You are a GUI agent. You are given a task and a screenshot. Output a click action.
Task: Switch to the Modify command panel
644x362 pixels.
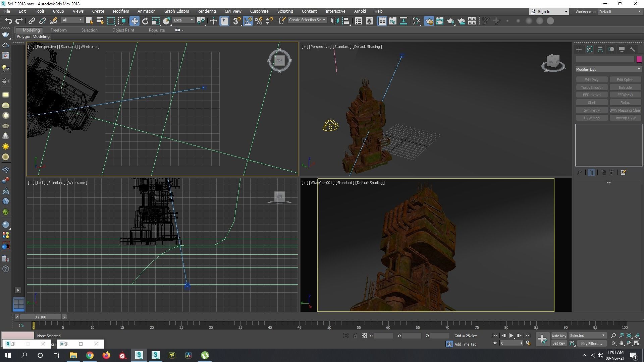point(590,49)
